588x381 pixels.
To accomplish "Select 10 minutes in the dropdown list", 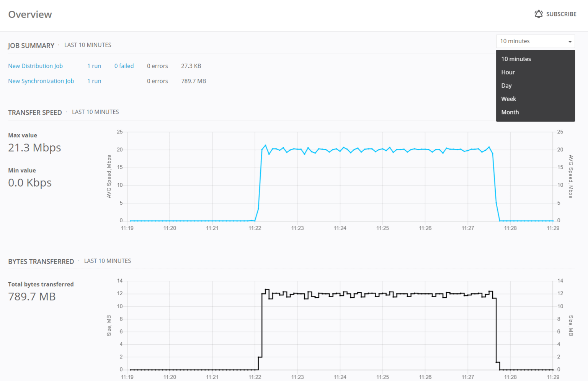I will click(x=516, y=59).
